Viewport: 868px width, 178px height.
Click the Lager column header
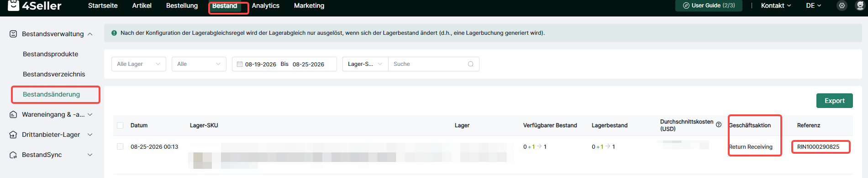[462, 125]
